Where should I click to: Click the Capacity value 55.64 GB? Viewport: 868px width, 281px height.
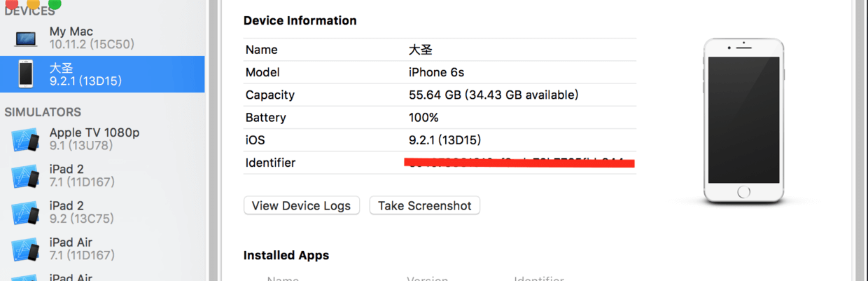(x=493, y=95)
